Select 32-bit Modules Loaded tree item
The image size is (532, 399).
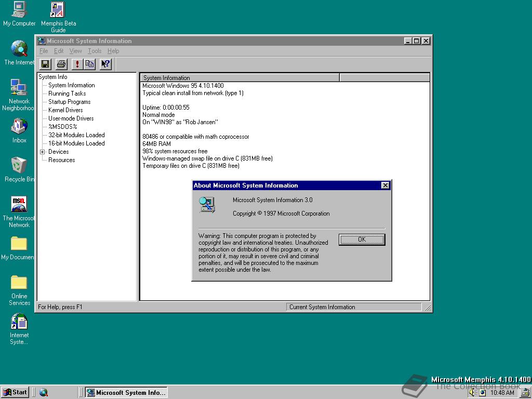point(76,135)
